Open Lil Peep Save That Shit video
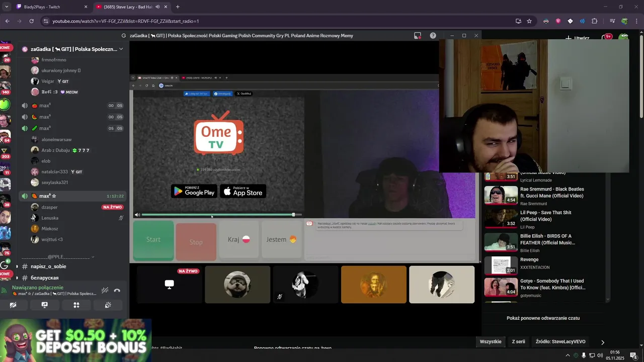644x362 pixels. (x=534, y=219)
